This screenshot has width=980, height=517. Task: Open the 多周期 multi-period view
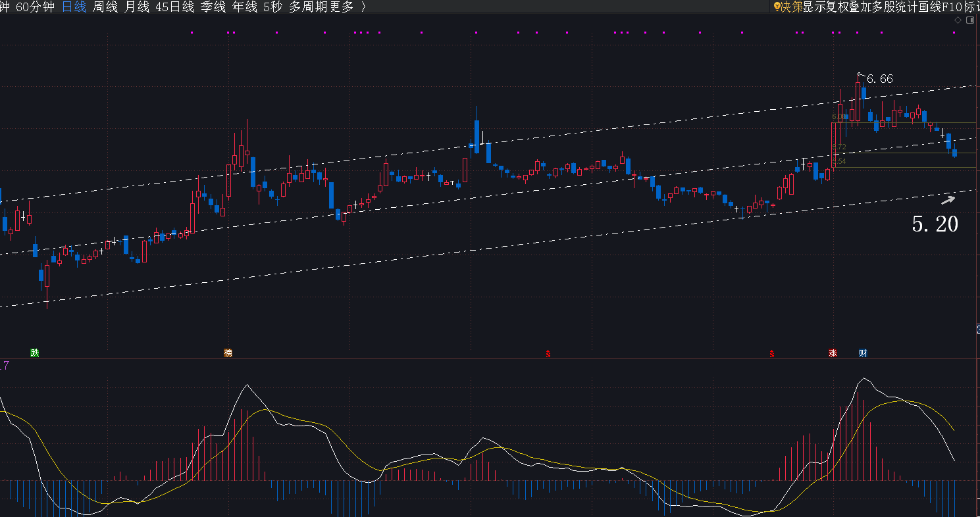pyautogui.click(x=308, y=7)
